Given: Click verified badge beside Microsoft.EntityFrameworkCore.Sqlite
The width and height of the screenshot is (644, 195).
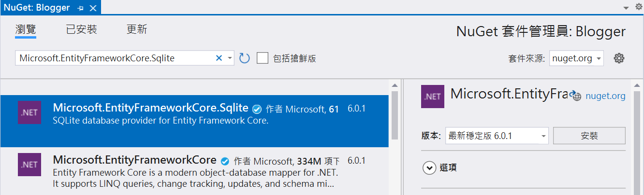Looking at the screenshot, I should coord(258,109).
